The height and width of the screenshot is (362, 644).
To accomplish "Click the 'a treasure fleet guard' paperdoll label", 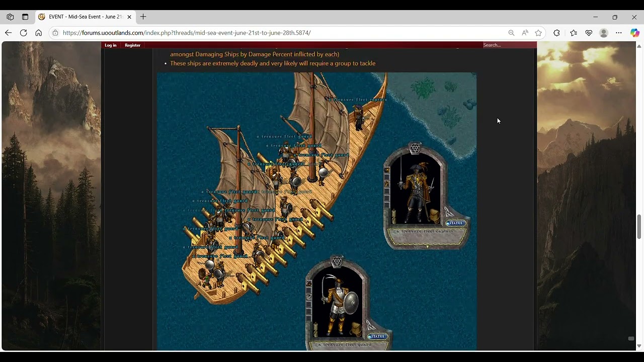I will click(346, 345).
